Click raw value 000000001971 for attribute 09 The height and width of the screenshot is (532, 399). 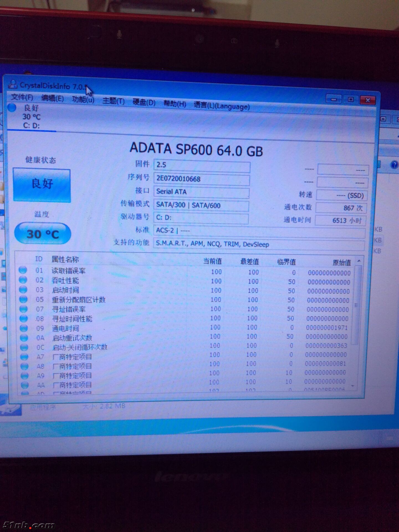[327, 328]
